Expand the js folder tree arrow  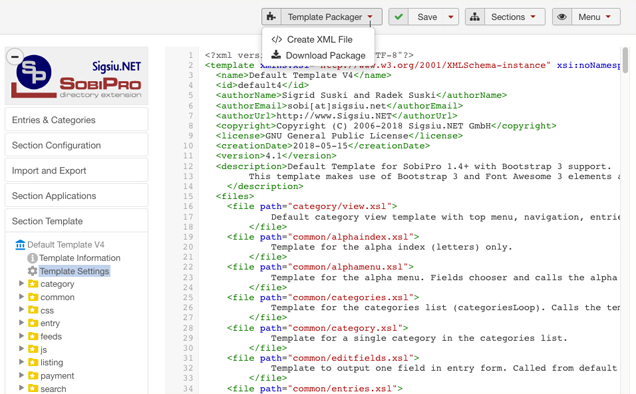[x=21, y=349]
